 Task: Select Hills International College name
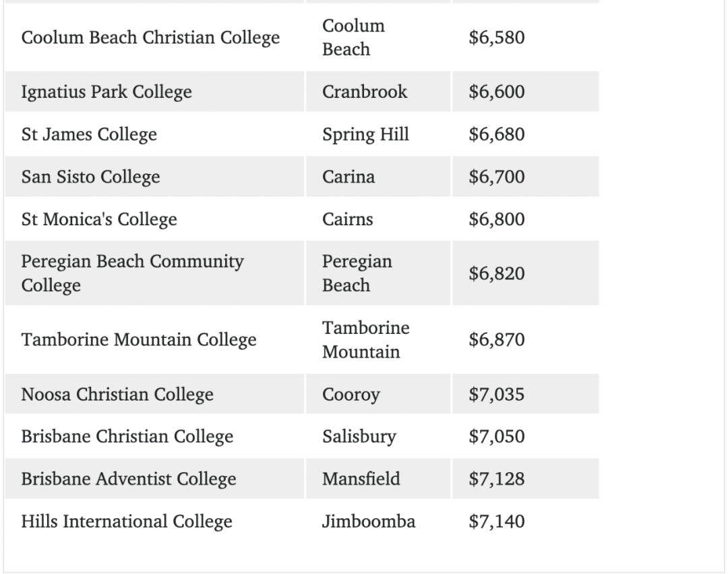(x=127, y=521)
